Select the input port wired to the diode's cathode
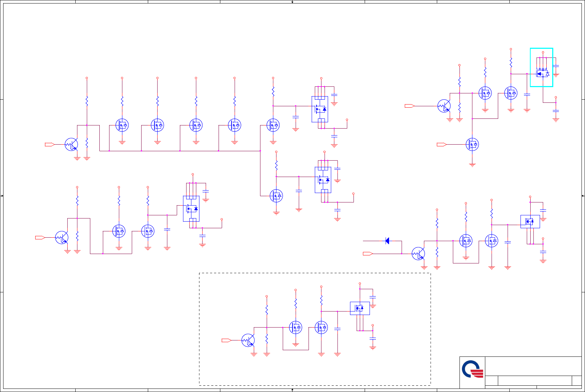 point(368,254)
